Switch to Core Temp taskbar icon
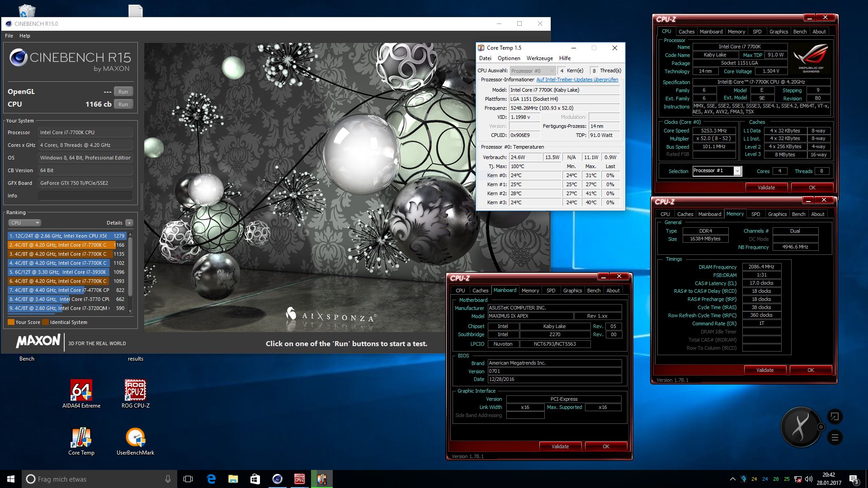The width and height of the screenshot is (868, 488). click(x=322, y=479)
